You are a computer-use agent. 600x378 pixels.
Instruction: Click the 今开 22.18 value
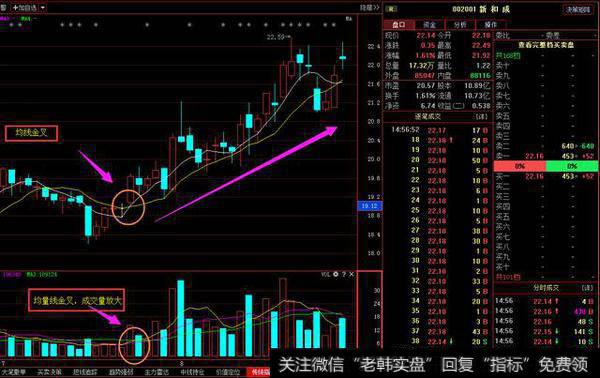click(x=481, y=36)
